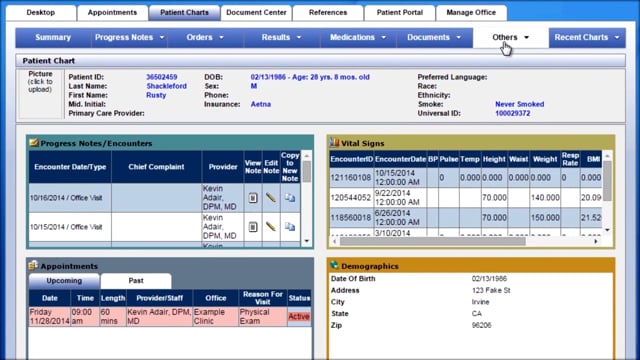
Task: Open the Recent Charts dropdown
Action: 587,38
